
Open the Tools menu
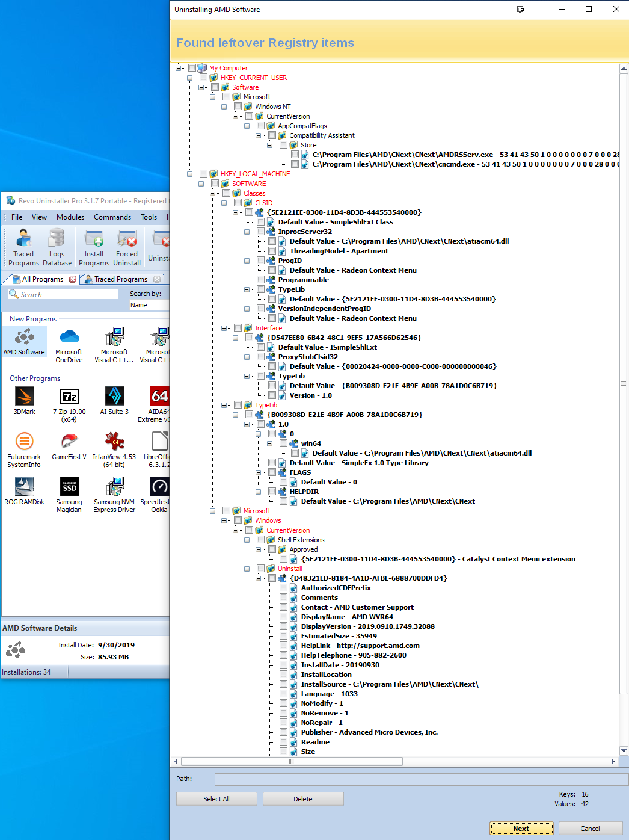[x=149, y=217]
